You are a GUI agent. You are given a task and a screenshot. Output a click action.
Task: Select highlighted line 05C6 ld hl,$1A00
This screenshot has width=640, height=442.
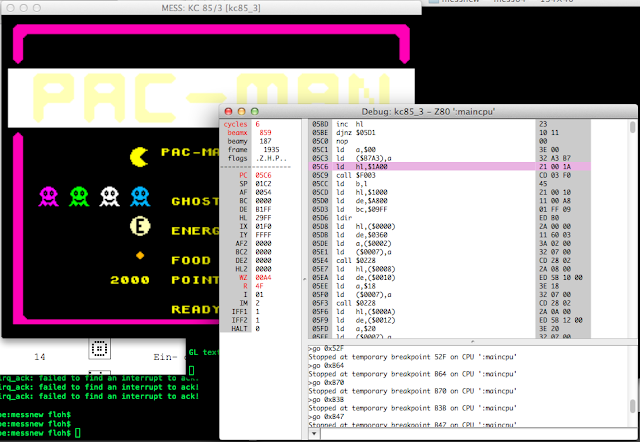450,167
